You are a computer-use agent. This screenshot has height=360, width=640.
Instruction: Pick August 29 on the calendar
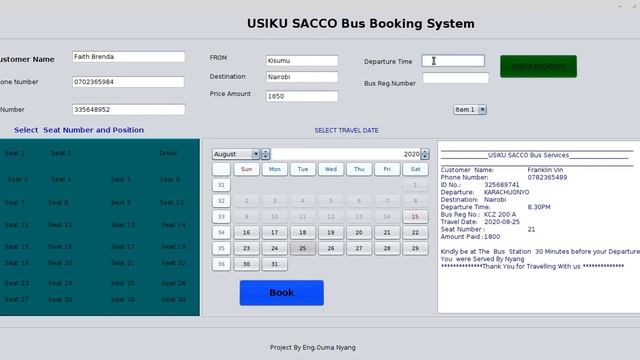[x=415, y=248]
